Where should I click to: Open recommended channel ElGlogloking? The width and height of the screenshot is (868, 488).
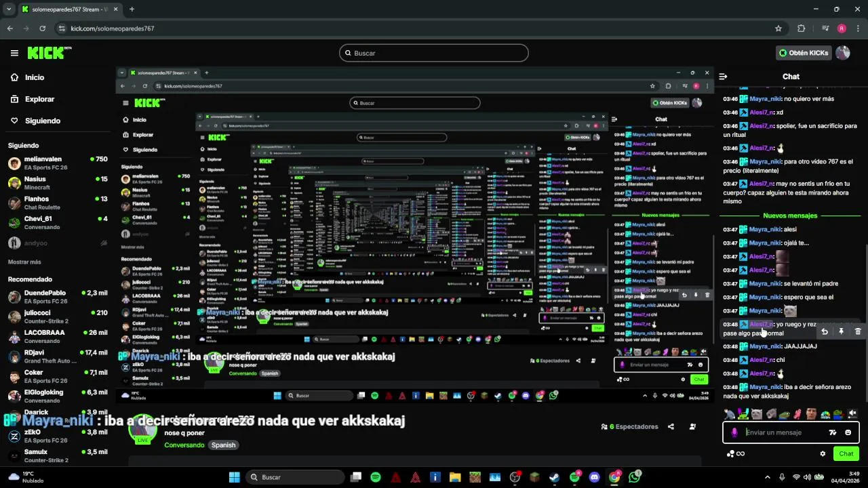tap(58, 396)
